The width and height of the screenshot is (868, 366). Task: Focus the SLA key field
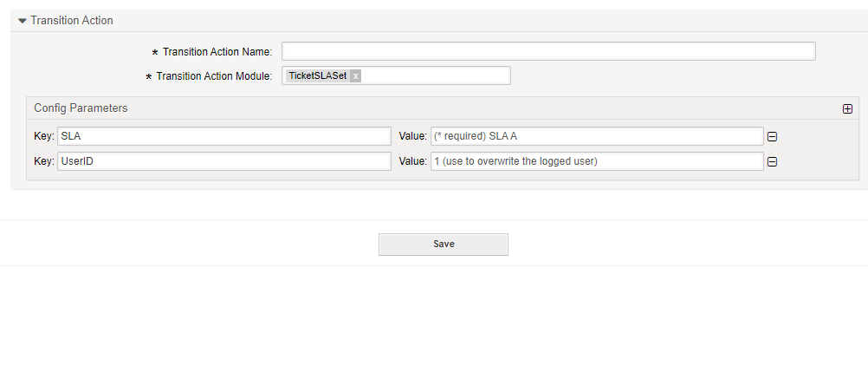tap(224, 136)
